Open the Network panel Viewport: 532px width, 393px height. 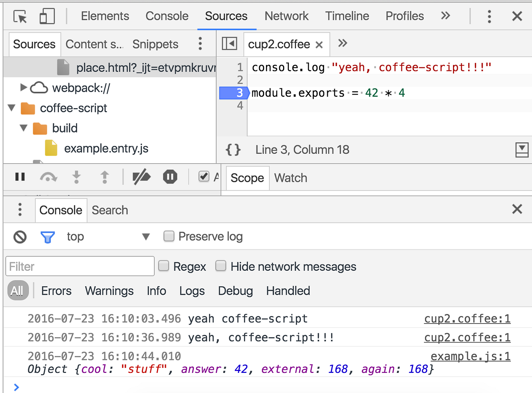point(287,16)
